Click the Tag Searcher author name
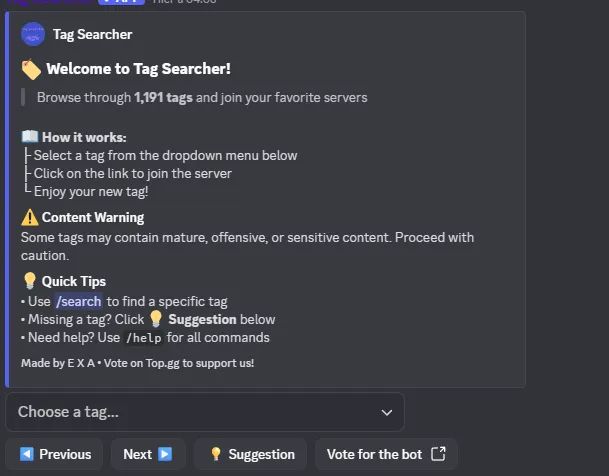 click(92, 34)
